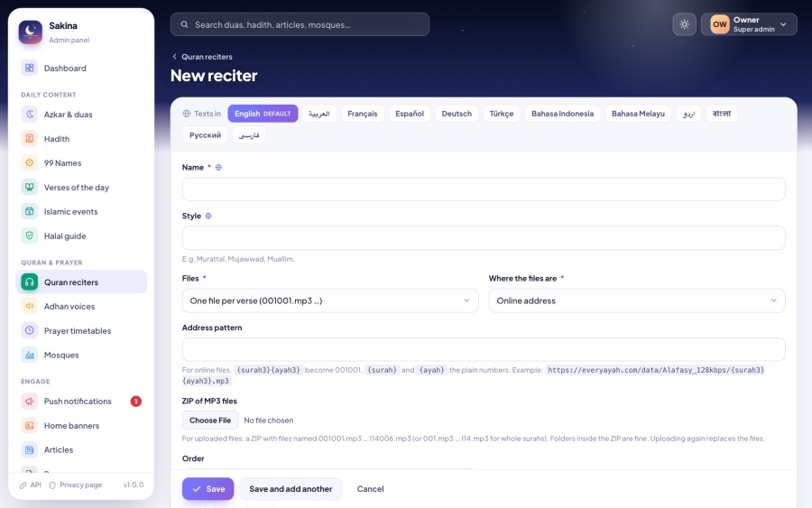Click the Azkar & duas crescent icon

click(x=30, y=115)
